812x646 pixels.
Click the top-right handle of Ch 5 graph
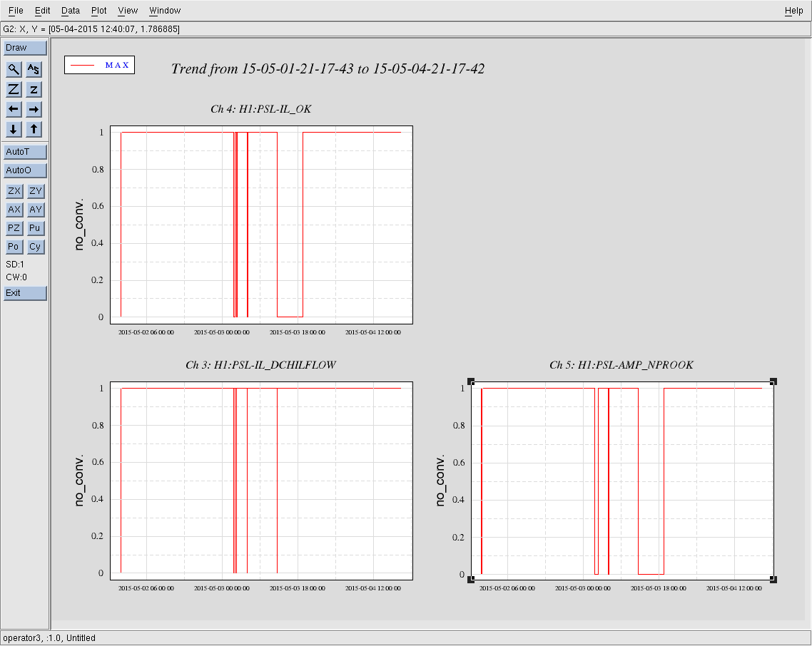click(x=773, y=381)
